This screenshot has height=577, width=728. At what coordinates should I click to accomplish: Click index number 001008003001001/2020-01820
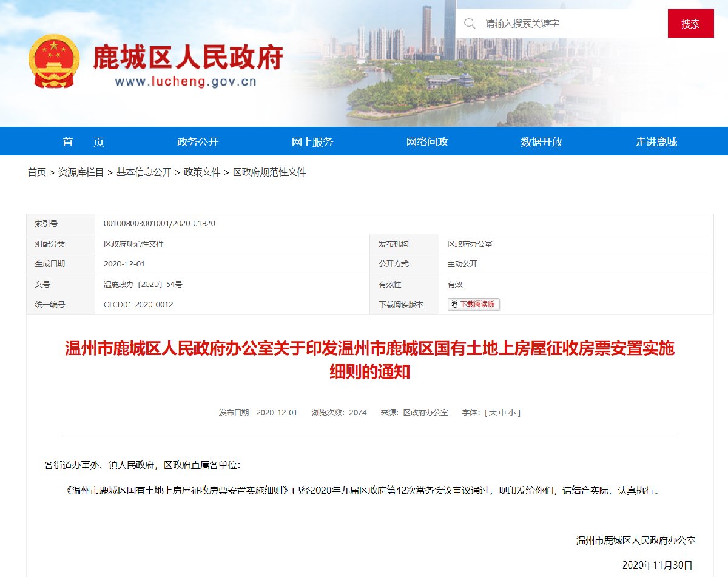click(x=160, y=224)
